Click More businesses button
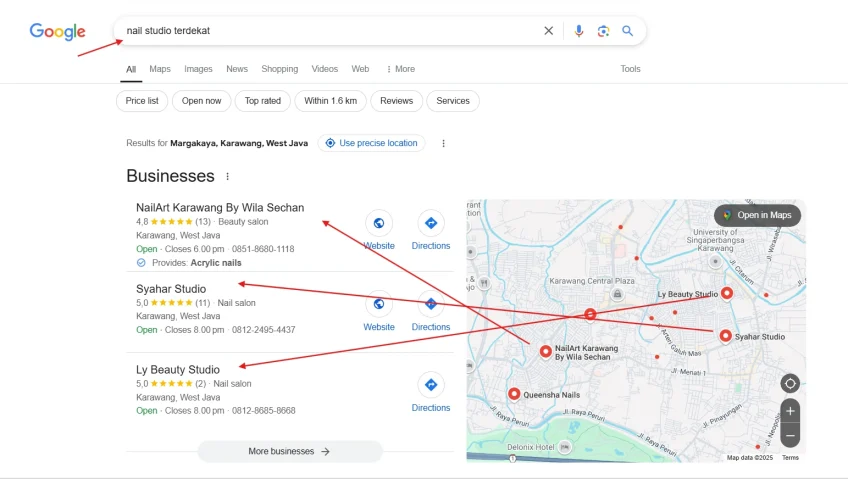Viewport: 848px width, 479px height. pos(289,451)
